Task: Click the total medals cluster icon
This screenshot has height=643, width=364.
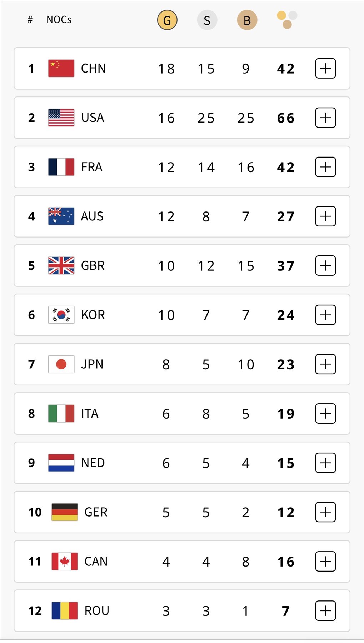Action: (287, 20)
